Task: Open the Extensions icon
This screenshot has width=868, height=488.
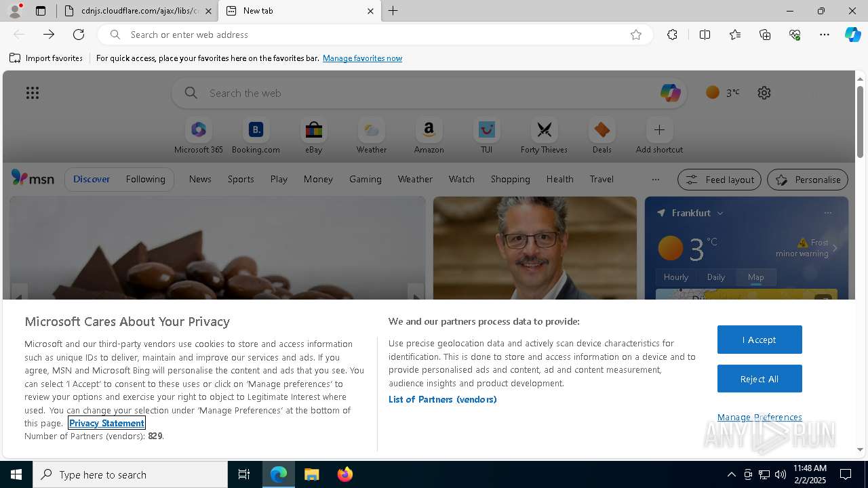Action: point(672,35)
